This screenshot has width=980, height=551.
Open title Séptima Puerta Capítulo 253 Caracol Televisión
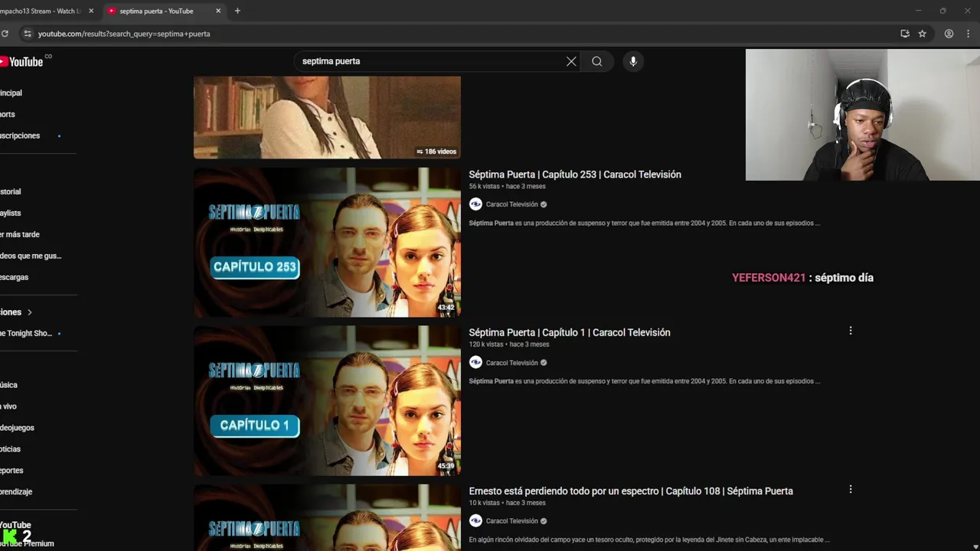click(575, 174)
